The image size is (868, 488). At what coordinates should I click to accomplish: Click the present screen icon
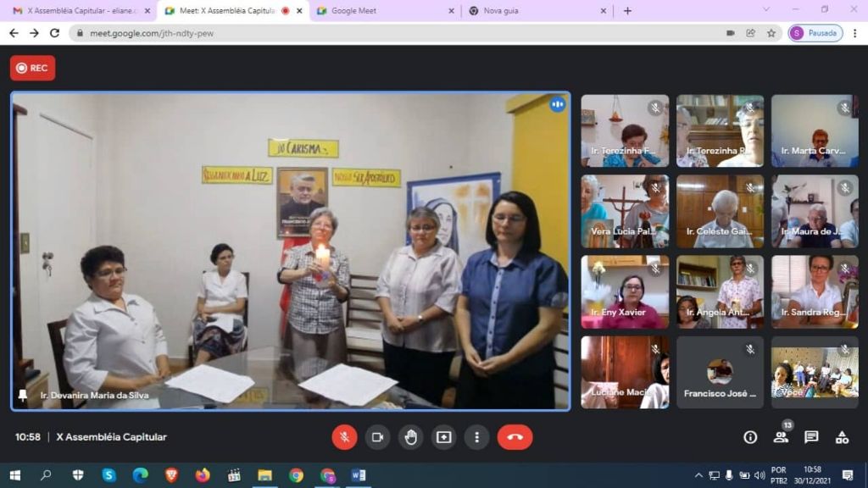pos(443,437)
